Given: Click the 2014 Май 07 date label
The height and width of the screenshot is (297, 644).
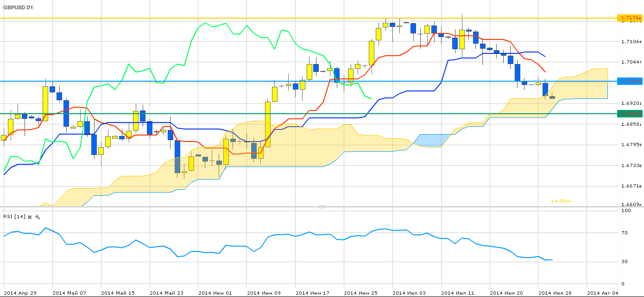Looking at the screenshot, I should (69, 293).
